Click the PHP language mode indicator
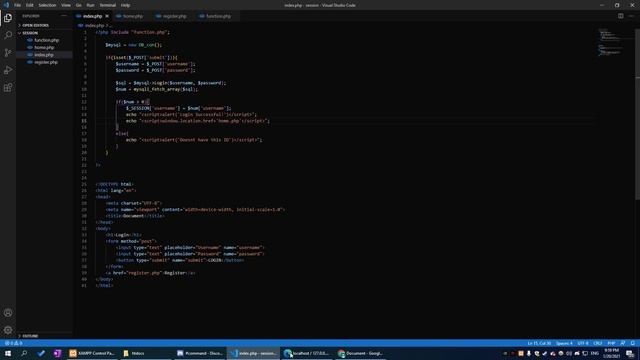Image resolution: width=640 pixels, height=360 pixels. click(611, 343)
